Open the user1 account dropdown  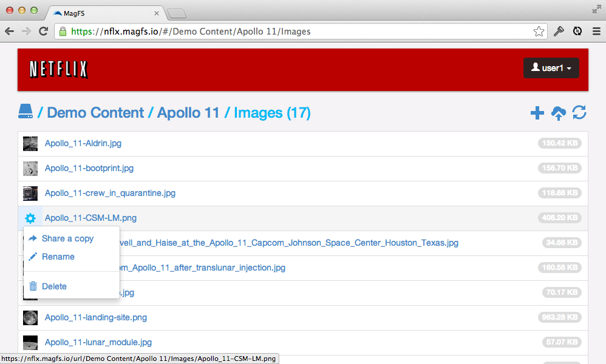[551, 68]
